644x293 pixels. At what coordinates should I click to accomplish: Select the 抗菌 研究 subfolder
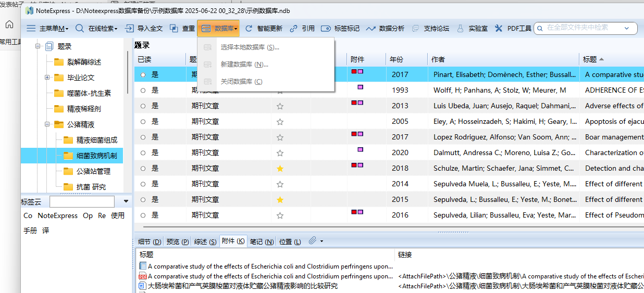[84, 187]
